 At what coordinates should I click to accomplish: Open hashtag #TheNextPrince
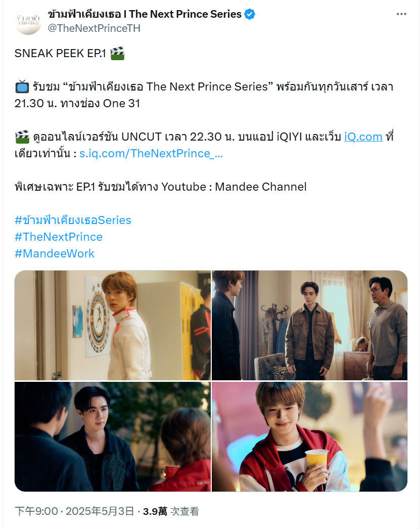tap(58, 237)
